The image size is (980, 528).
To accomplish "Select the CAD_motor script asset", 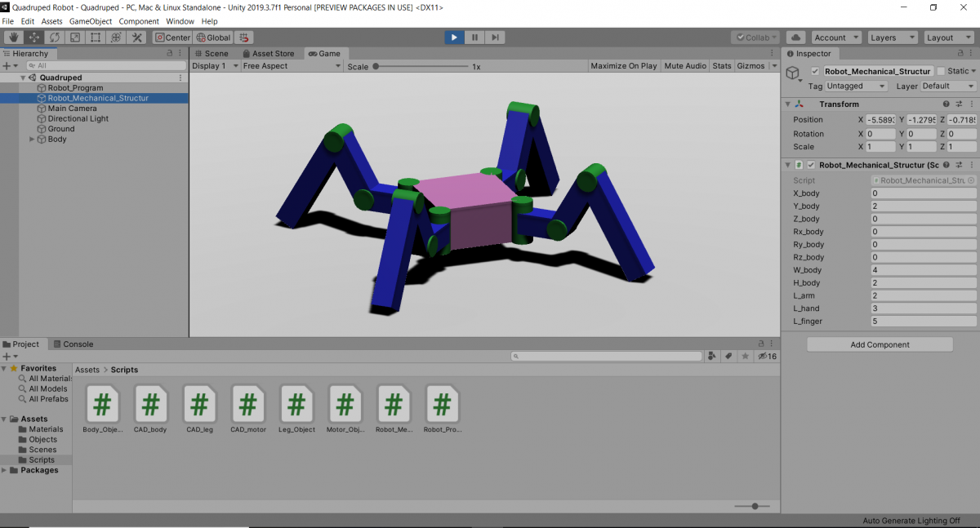I will 248,404.
